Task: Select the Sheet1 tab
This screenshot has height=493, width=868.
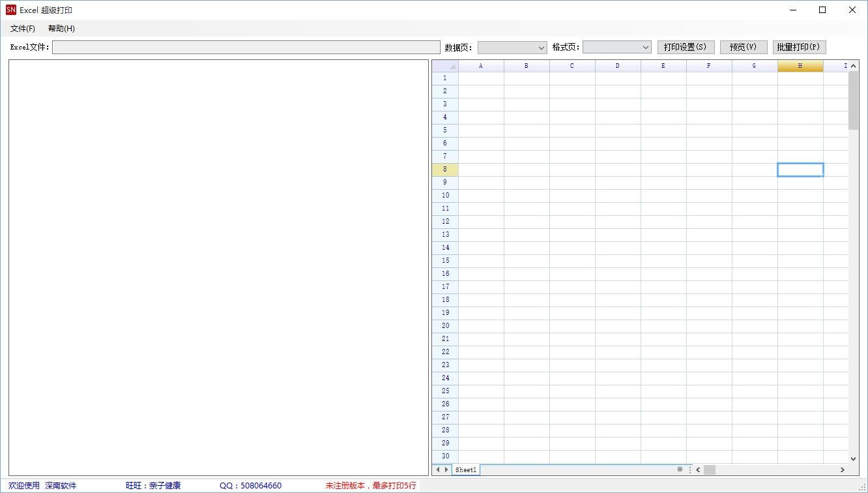Action: tap(466, 470)
